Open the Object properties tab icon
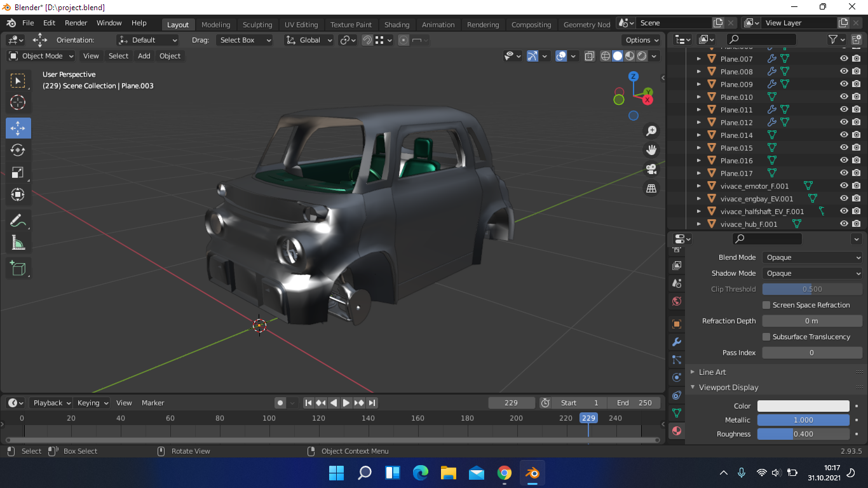This screenshot has width=868, height=488. click(677, 324)
